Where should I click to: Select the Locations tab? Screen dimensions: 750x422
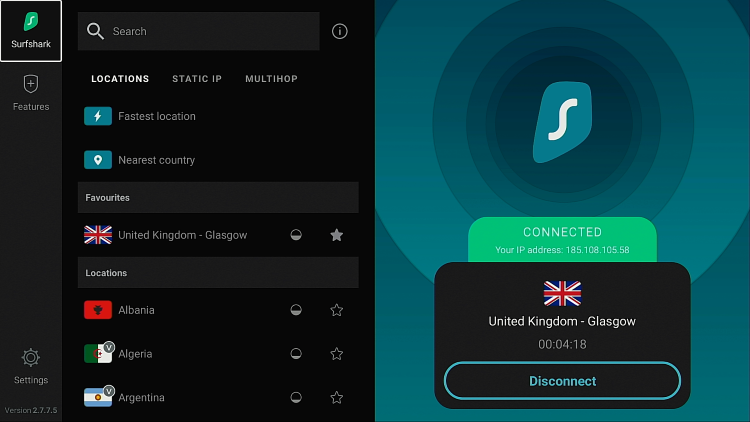coord(120,79)
